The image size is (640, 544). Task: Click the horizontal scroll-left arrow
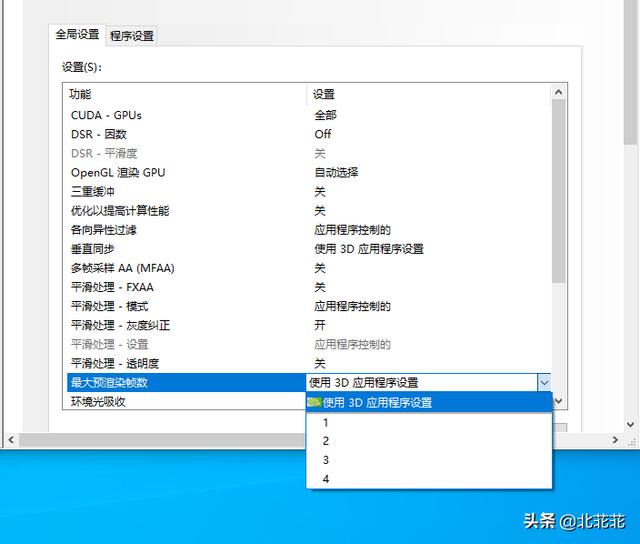coord(11,440)
